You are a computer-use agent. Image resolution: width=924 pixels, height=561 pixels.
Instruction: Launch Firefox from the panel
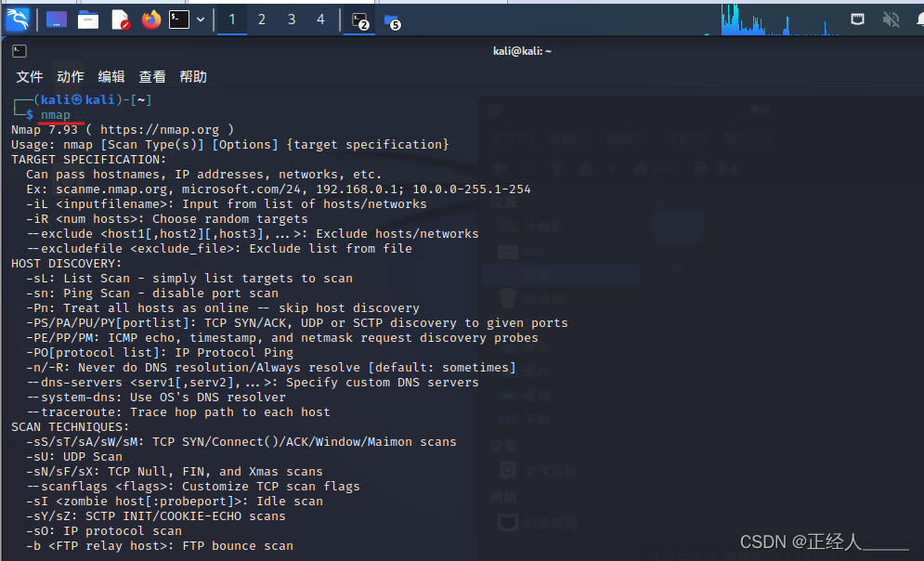coord(151,20)
